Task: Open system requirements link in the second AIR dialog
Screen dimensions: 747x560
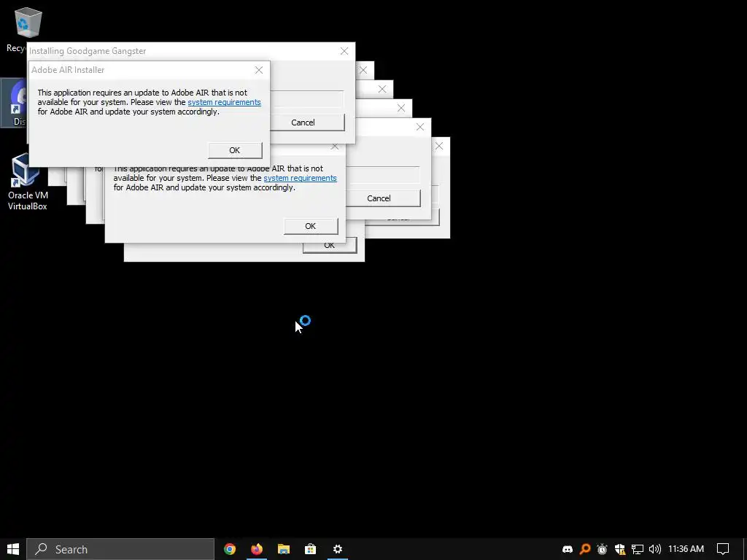Action: click(300, 178)
